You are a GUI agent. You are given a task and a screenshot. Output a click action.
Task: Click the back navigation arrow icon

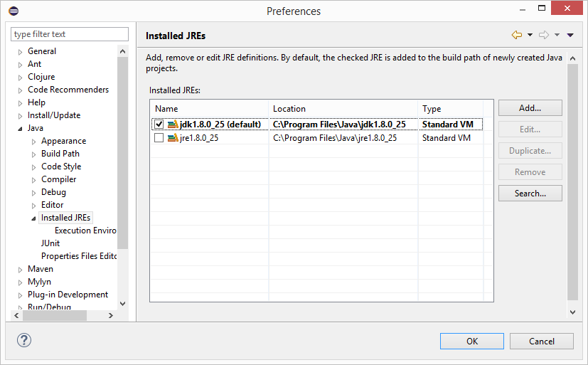(516, 35)
